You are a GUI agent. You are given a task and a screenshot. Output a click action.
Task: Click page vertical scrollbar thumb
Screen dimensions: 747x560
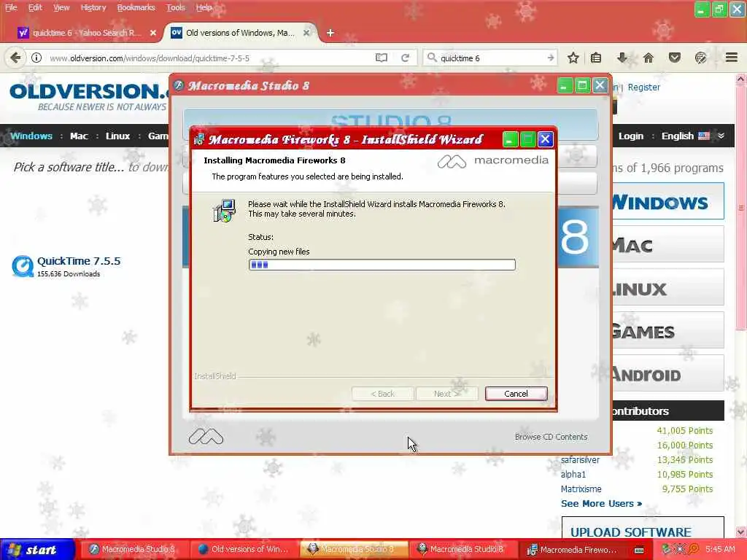pyautogui.click(x=741, y=209)
